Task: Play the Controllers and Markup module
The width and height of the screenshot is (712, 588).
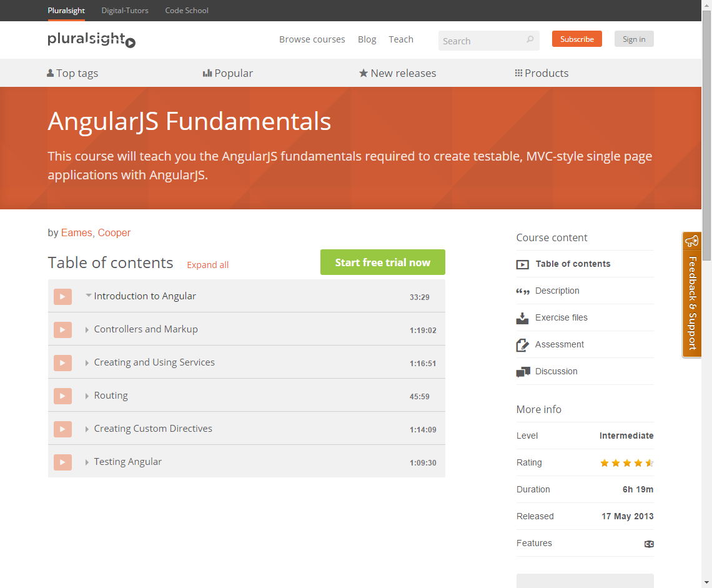Action: [62, 330]
